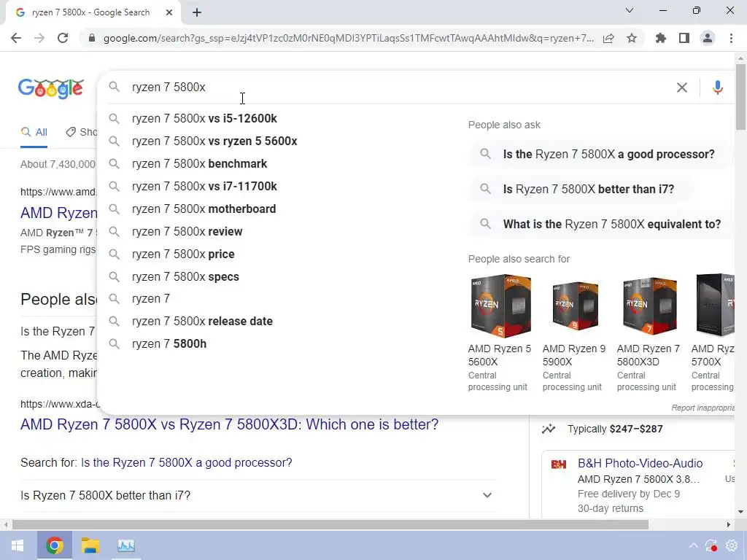747x560 pixels.
Task: Select suggestion vs i7-11700k
Action: (204, 186)
